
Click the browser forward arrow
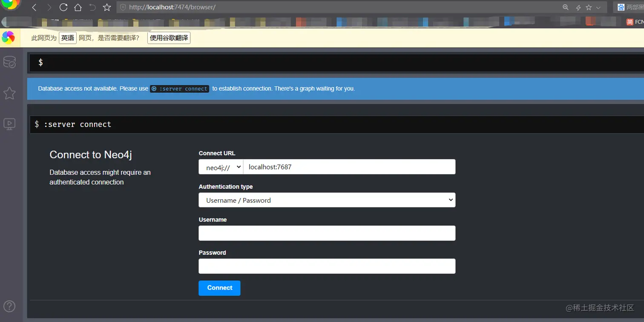pyautogui.click(x=49, y=7)
